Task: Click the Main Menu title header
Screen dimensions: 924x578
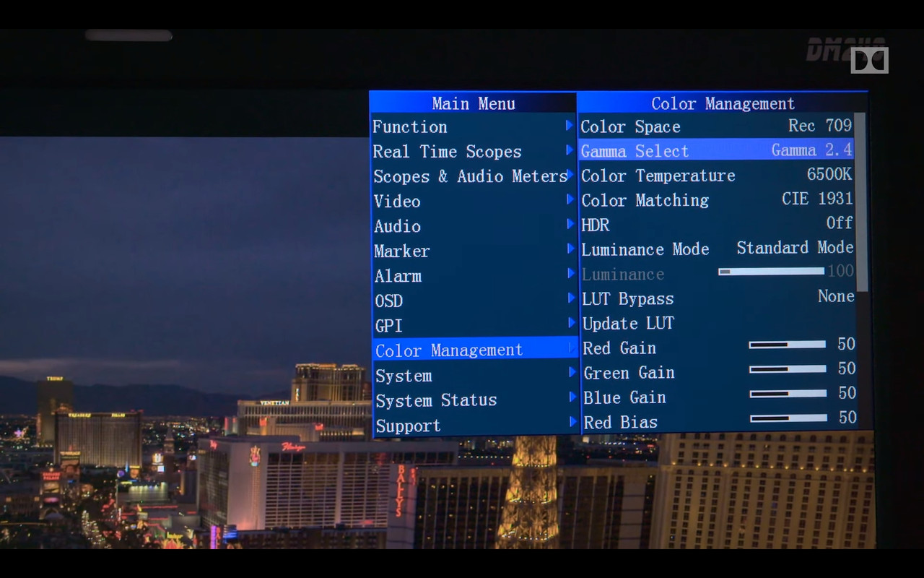Action: pos(474,103)
